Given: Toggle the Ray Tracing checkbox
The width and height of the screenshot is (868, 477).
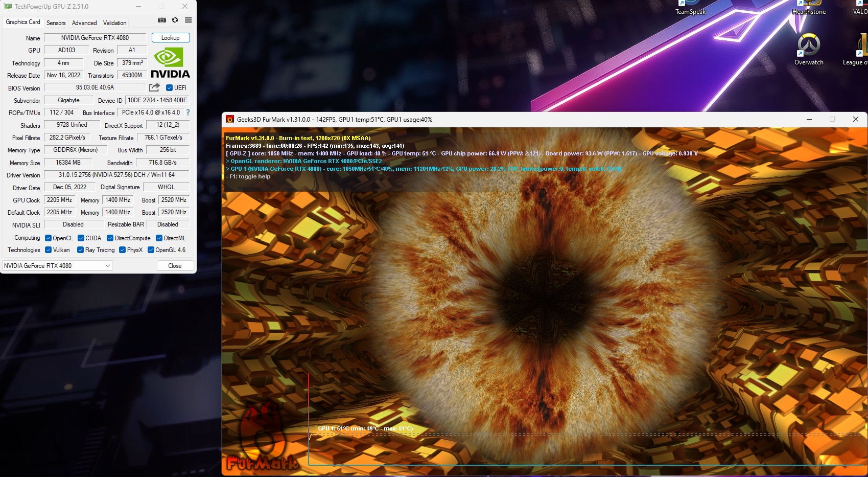Looking at the screenshot, I should 80,249.
